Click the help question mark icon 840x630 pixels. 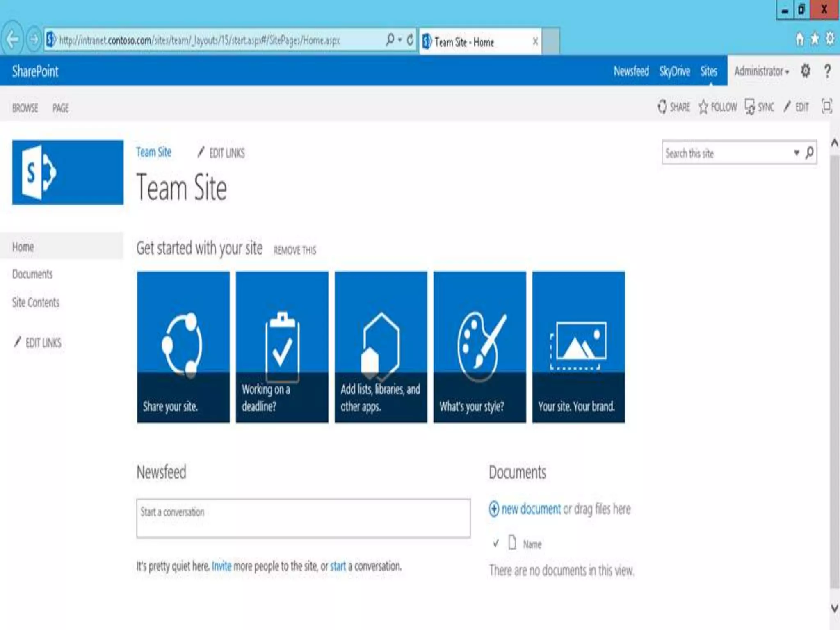(827, 71)
